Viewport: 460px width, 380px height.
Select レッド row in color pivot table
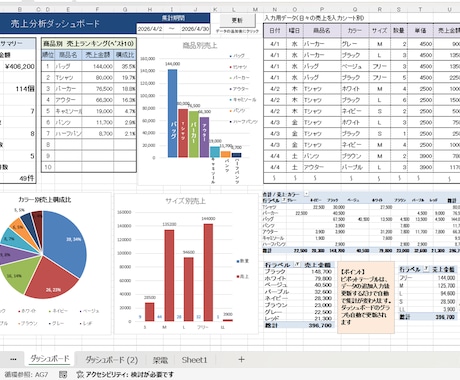tap(298, 319)
